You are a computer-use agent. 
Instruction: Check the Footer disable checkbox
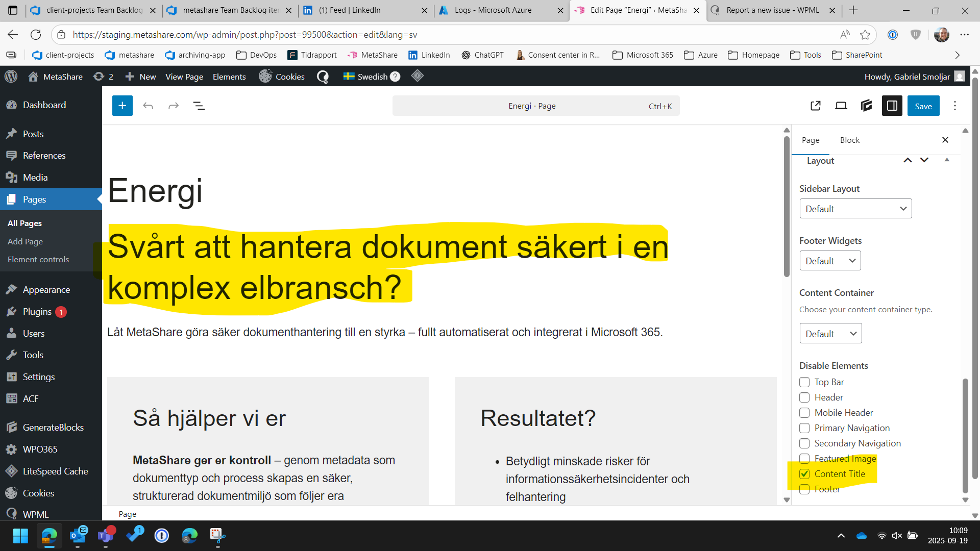(x=804, y=489)
